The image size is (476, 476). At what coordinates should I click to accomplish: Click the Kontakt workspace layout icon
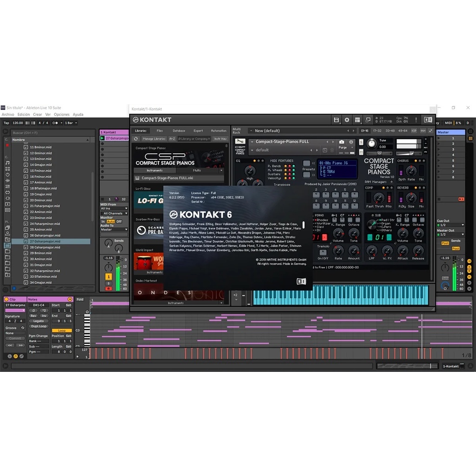click(357, 120)
